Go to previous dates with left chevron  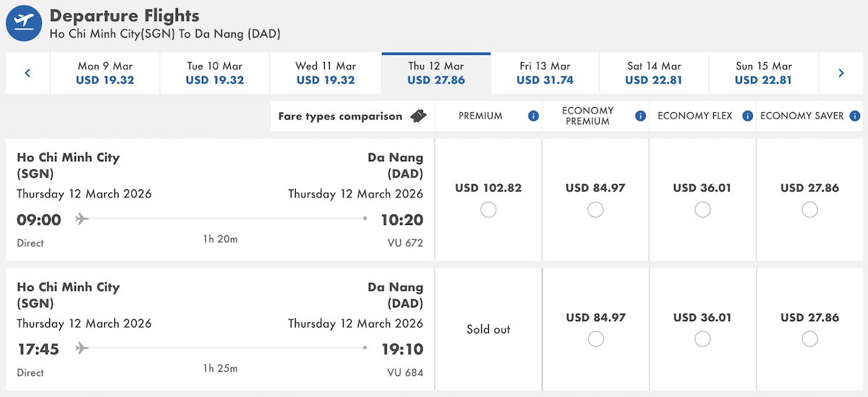tap(27, 73)
